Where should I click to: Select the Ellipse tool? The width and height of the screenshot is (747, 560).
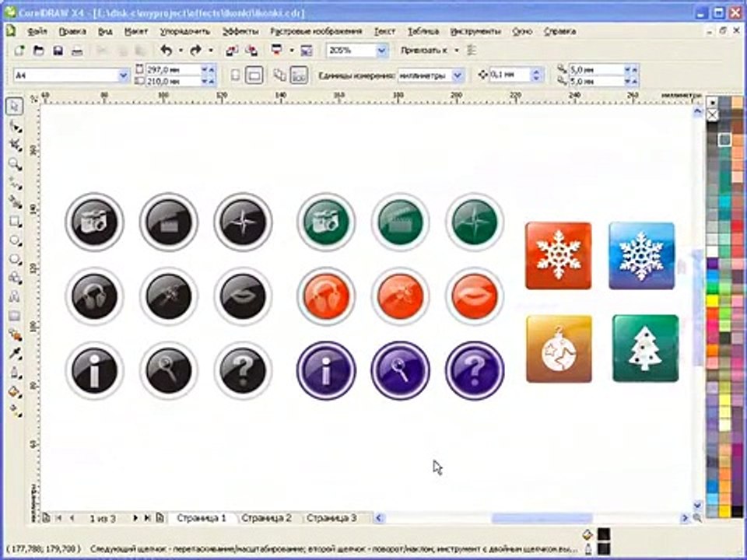tap(16, 240)
